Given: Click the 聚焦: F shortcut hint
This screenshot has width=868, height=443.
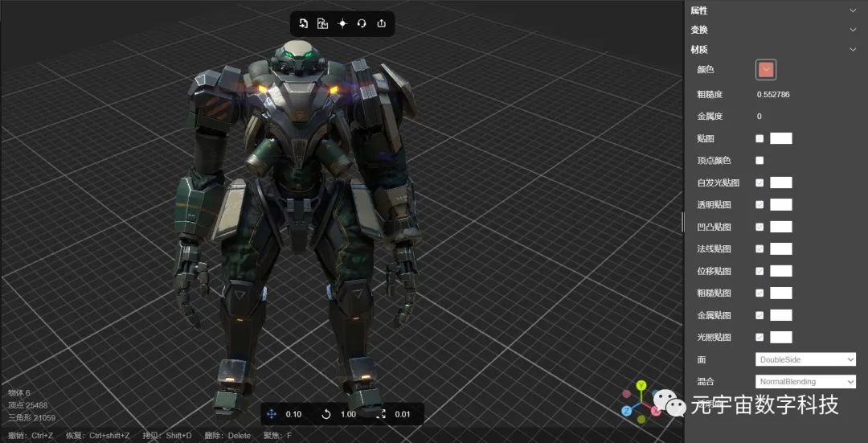Looking at the screenshot, I should 277,436.
